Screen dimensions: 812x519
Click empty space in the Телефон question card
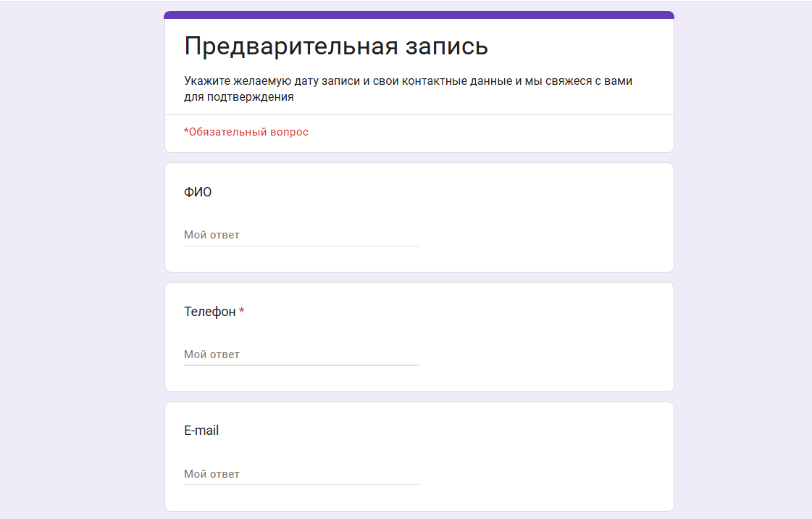point(543,337)
